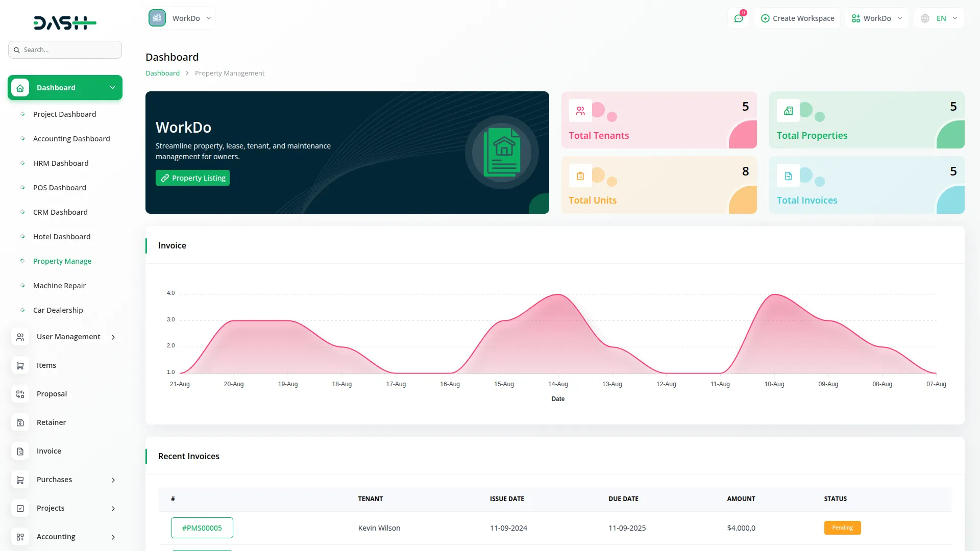Click the Total Invoices document icon
This screenshot has width=980, height=551.
(788, 176)
